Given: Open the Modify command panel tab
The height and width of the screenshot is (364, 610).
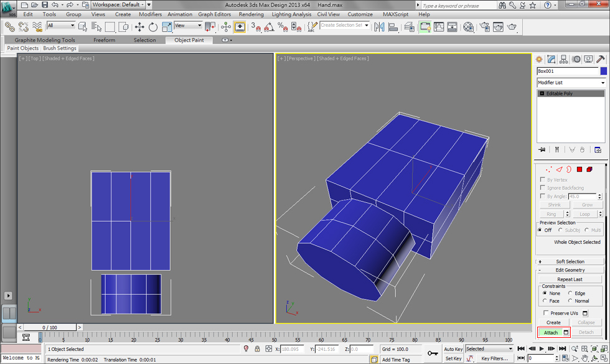Looking at the screenshot, I should [551, 59].
